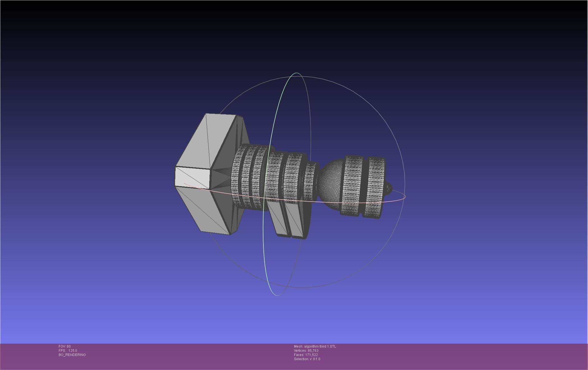
Task: Click the BO_RENDERING status label
Action: coord(72,355)
